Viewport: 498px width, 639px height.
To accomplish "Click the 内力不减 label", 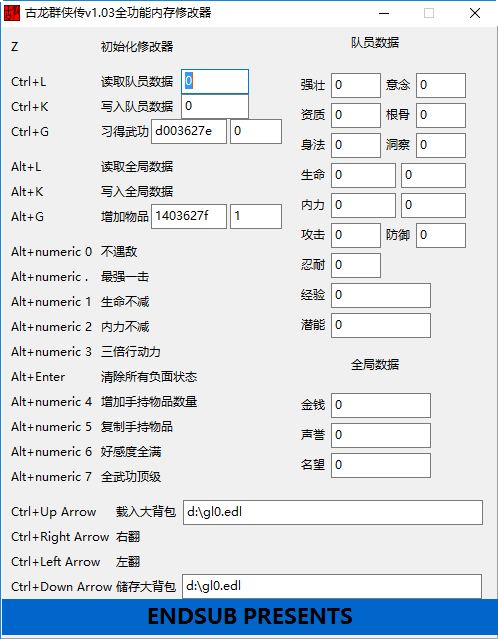I will (125, 326).
